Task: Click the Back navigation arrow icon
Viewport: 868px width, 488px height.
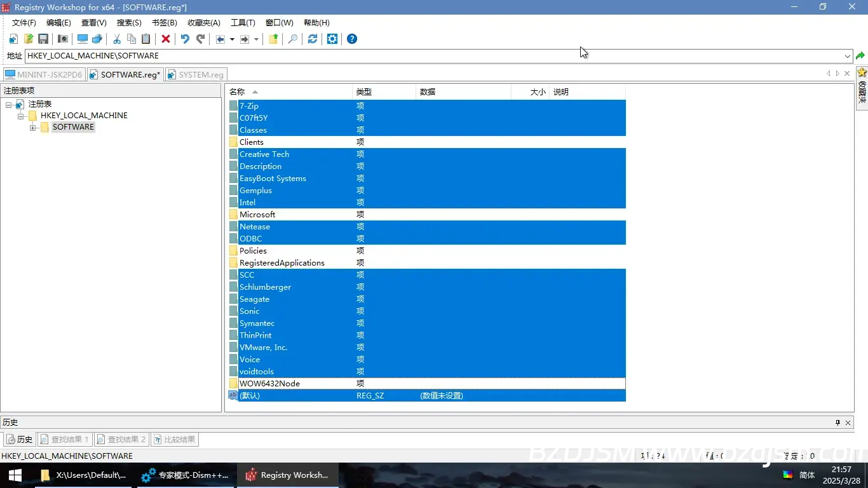Action: [x=220, y=39]
